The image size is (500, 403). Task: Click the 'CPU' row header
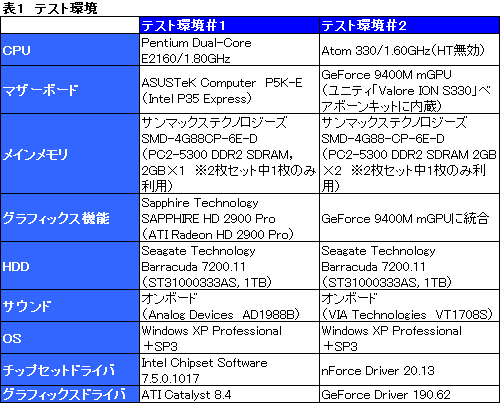click(70, 50)
